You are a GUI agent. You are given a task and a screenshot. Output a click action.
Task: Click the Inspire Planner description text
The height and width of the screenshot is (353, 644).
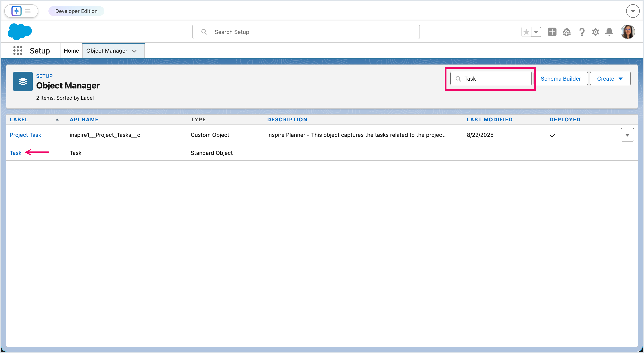pyautogui.click(x=356, y=135)
